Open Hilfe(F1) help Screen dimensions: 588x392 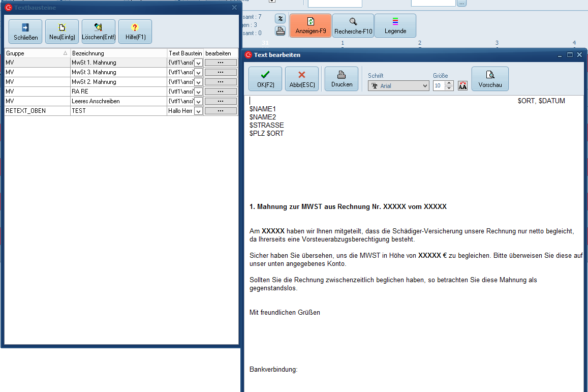tap(135, 32)
